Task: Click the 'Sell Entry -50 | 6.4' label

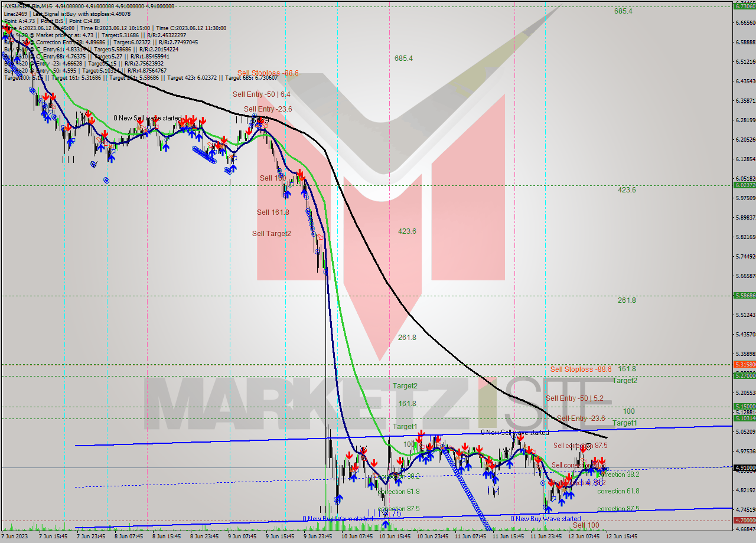Action: tap(261, 94)
